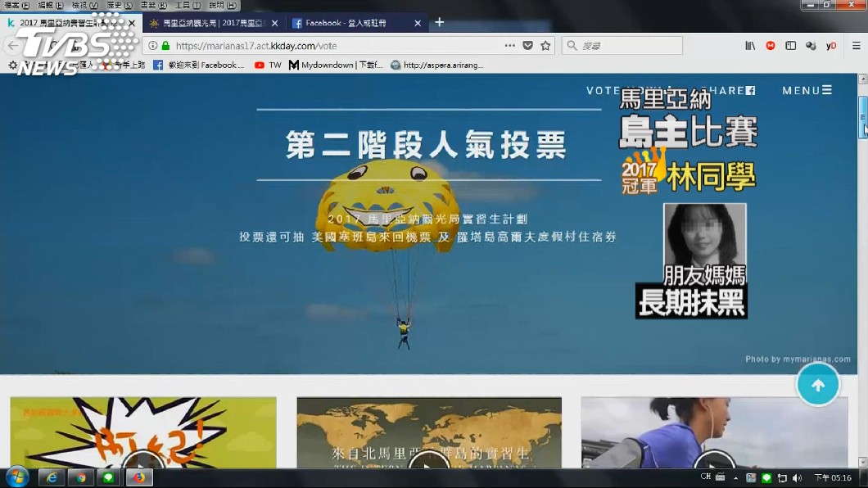The width and height of the screenshot is (868, 488).
Task: Click the browser search box
Action: (622, 46)
